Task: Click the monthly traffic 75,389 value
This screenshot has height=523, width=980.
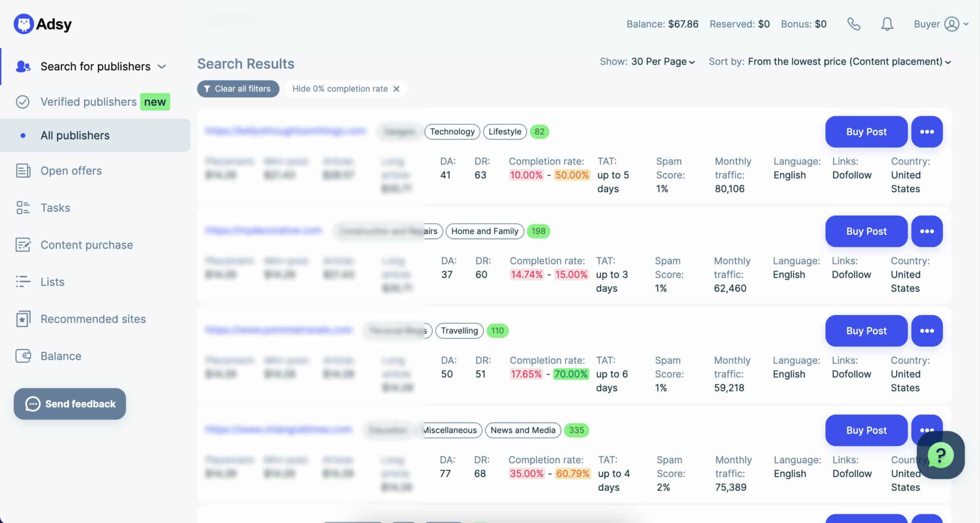Action: (x=730, y=487)
